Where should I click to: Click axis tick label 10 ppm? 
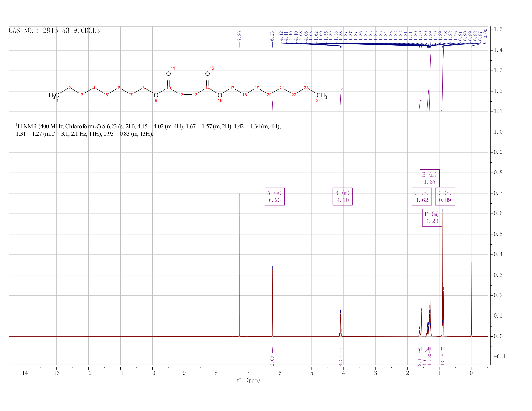point(153,373)
